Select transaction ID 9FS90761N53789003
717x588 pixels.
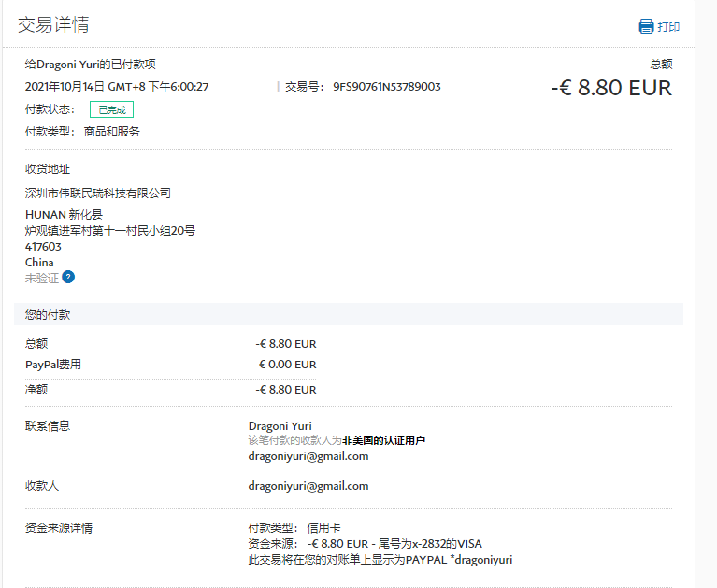point(386,87)
